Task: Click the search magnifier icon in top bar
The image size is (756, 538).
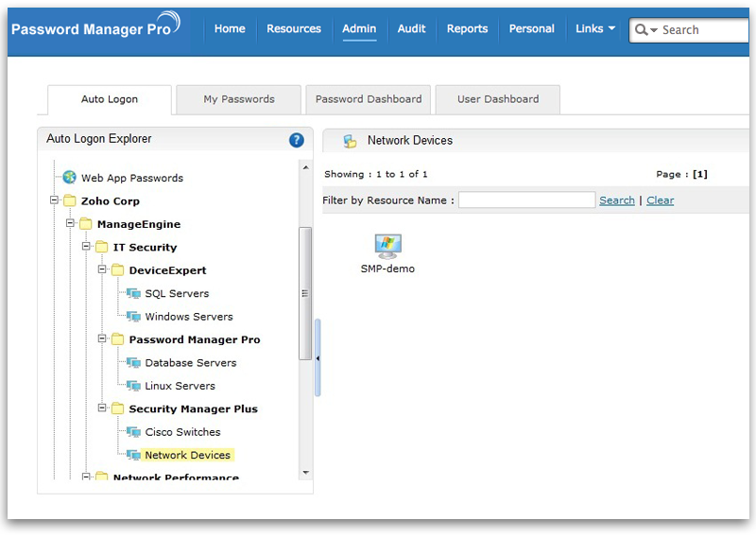Action: [x=641, y=30]
